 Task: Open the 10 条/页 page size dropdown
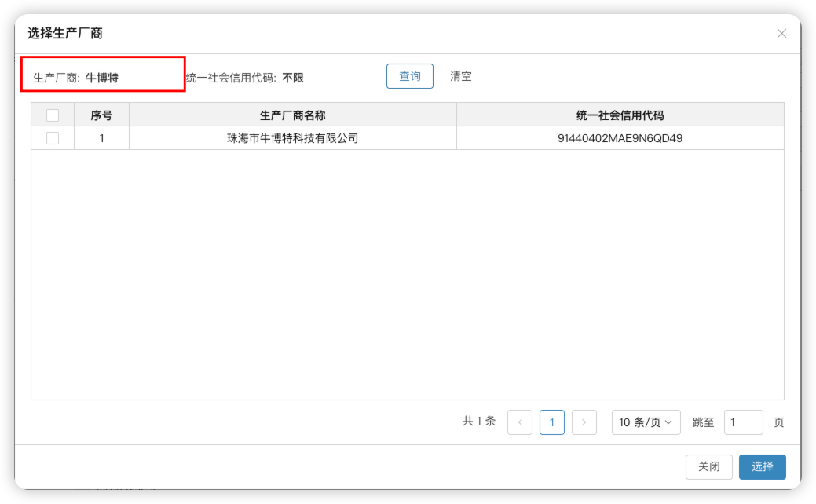646,422
